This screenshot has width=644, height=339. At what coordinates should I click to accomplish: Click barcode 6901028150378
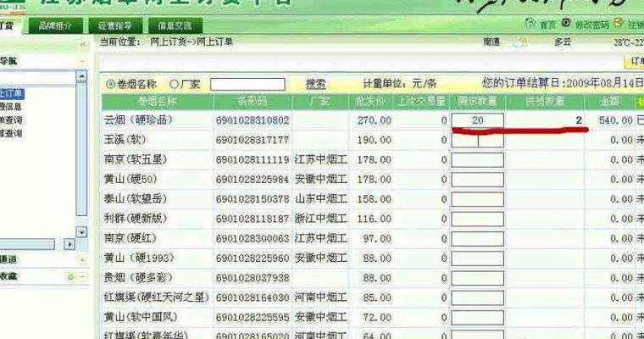[x=253, y=200]
